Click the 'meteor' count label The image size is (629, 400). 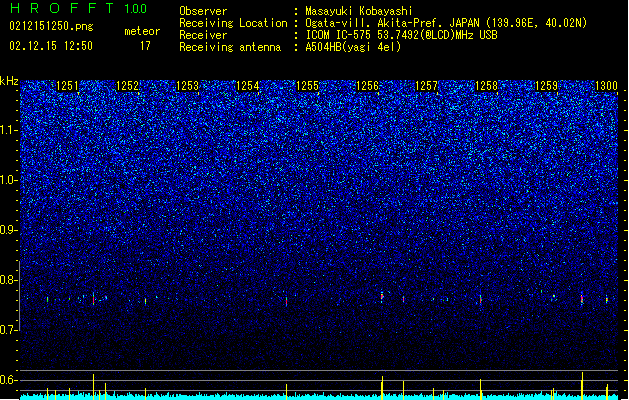[142, 31]
